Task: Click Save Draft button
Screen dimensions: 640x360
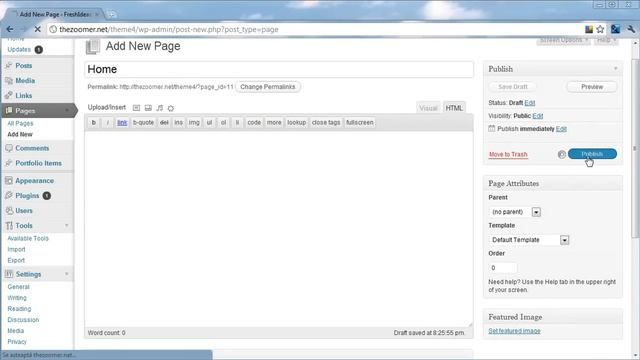Action: (x=513, y=87)
